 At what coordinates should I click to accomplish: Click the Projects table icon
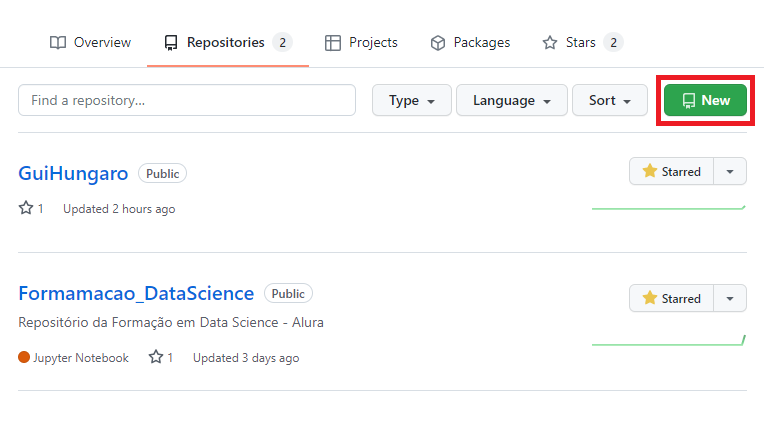click(333, 43)
